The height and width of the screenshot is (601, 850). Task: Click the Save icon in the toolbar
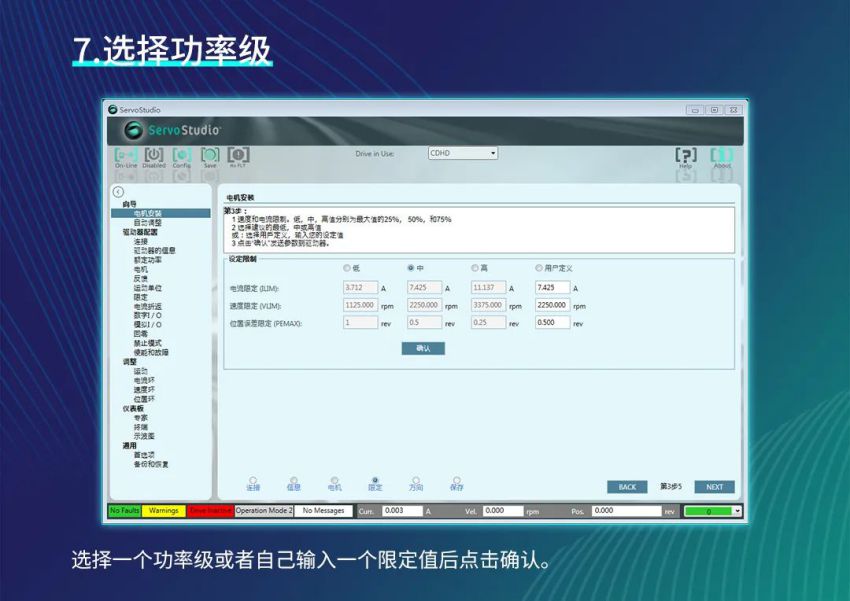[x=209, y=156]
